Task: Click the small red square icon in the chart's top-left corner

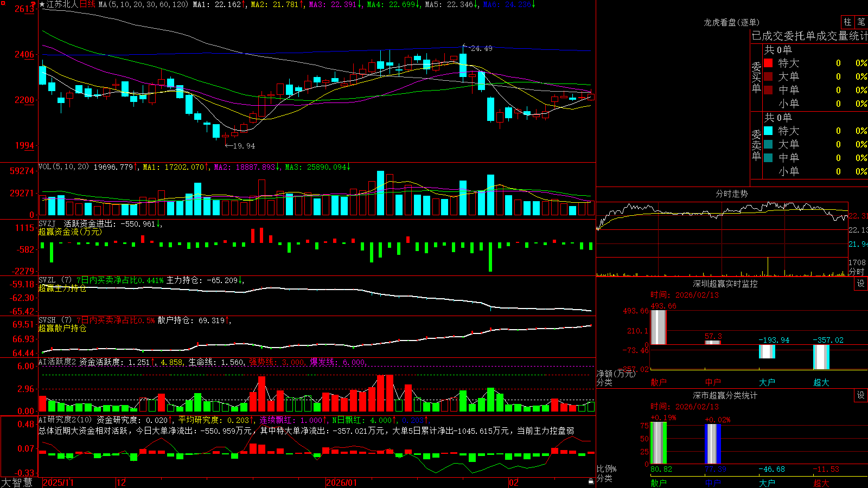Action: click(x=3, y=3)
